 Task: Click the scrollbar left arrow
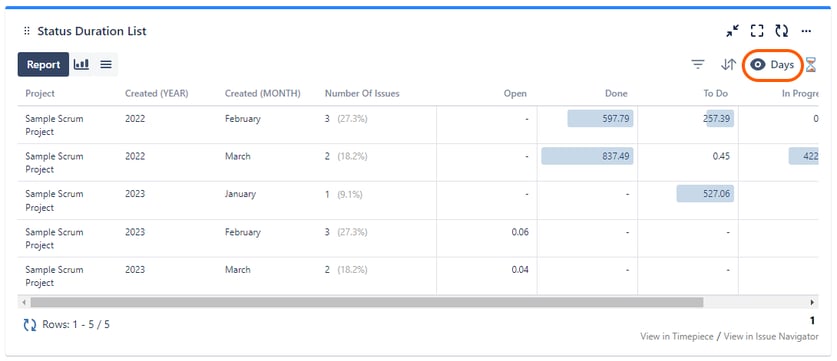(x=23, y=302)
